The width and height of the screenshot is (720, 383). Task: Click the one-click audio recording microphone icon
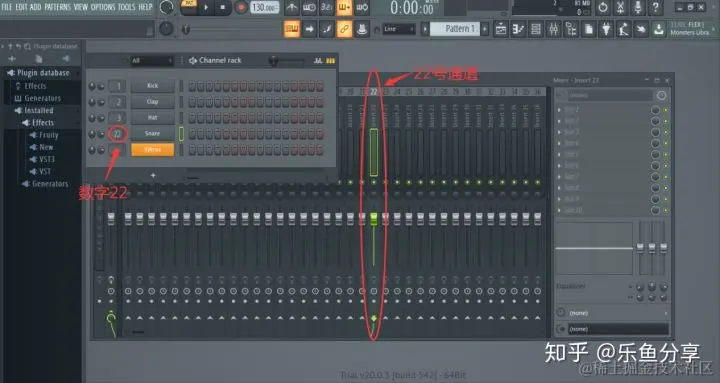coord(638,7)
